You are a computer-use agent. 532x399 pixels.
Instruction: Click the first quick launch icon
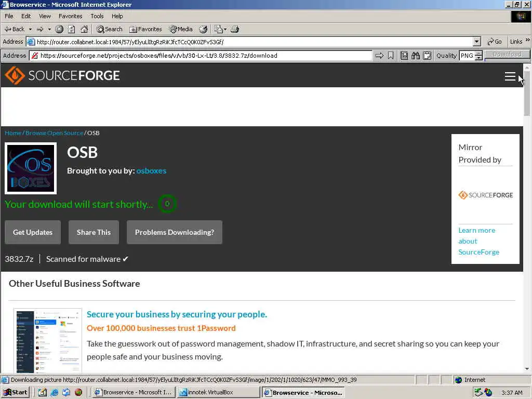[43, 393]
